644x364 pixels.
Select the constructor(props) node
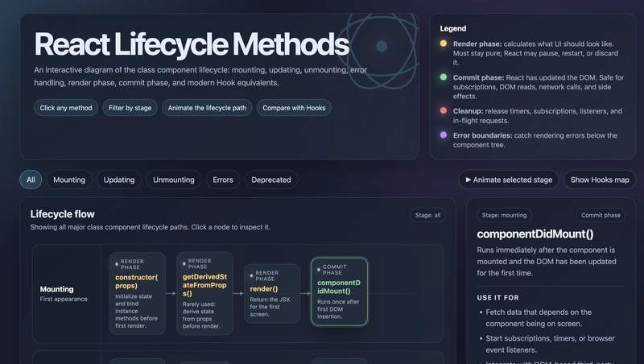[x=138, y=293]
